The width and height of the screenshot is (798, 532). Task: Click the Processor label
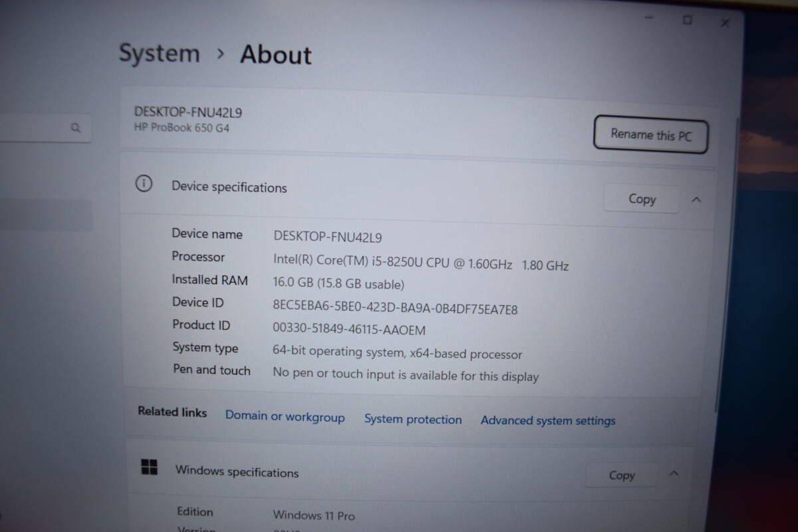(x=198, y=257)
